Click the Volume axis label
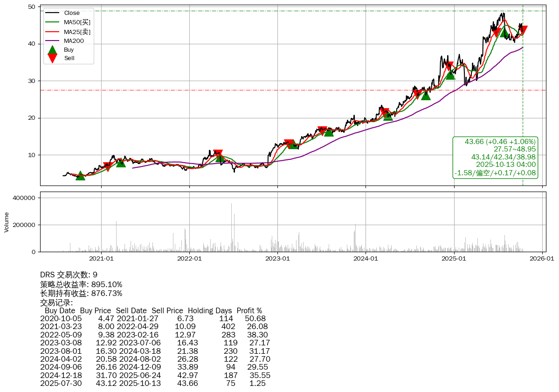Screen dimensions: 559x392 [7, 222]
